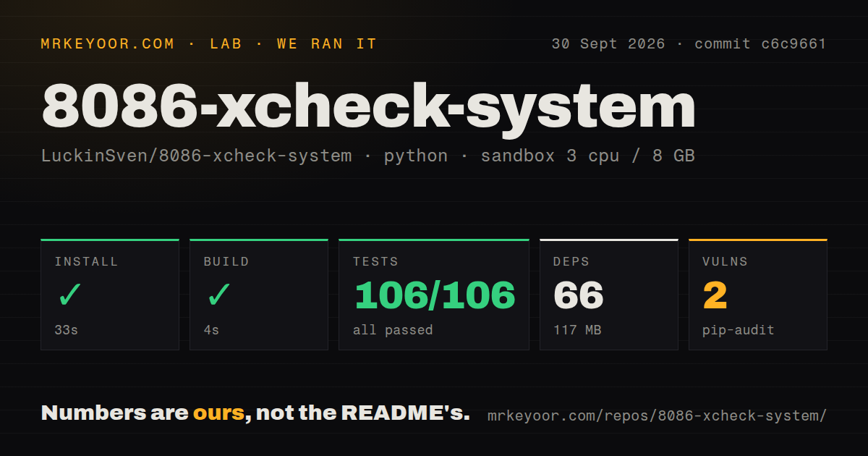Screen dimensions: 868x456
Task: Click the '30 Sept 2026 · commit c6c9661' text
Action: (689, 43)
